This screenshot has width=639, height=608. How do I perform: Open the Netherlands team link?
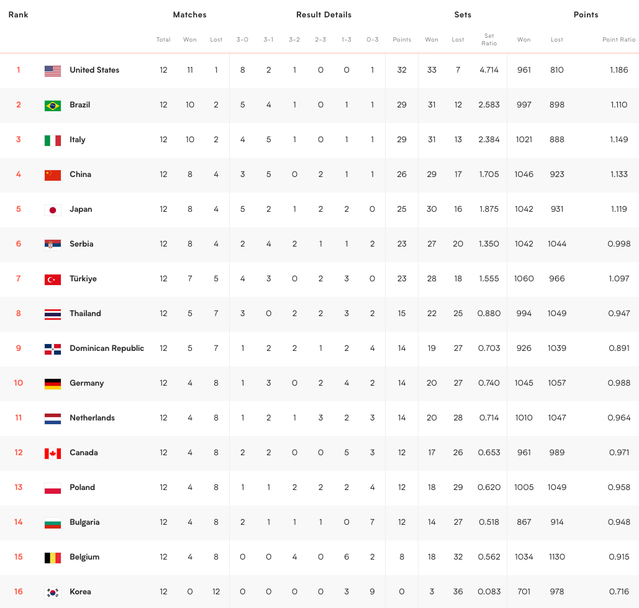click(92, 418)
